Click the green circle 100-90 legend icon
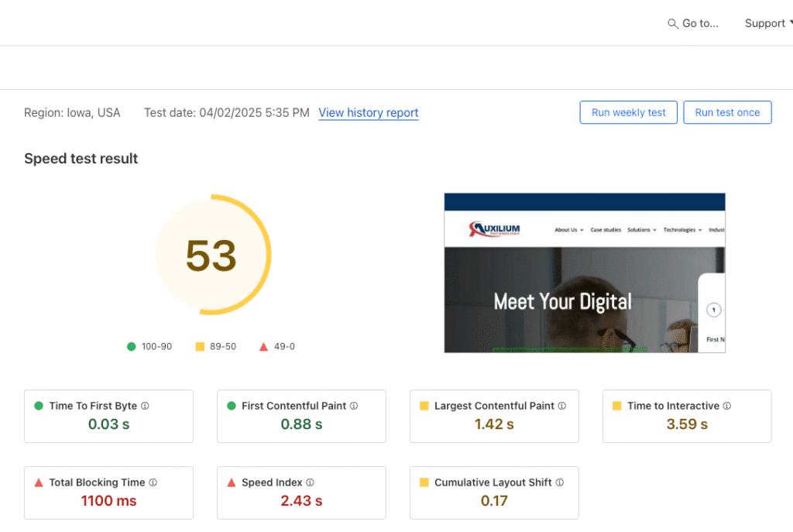The image size is (793, 532). pyautogui.click(x=132, y=346)
